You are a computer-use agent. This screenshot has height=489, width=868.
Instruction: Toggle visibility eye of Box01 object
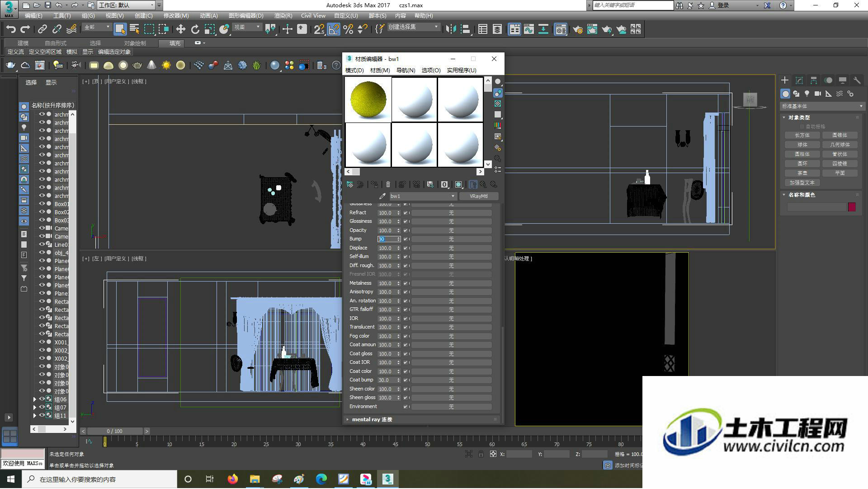pos(42,204)
